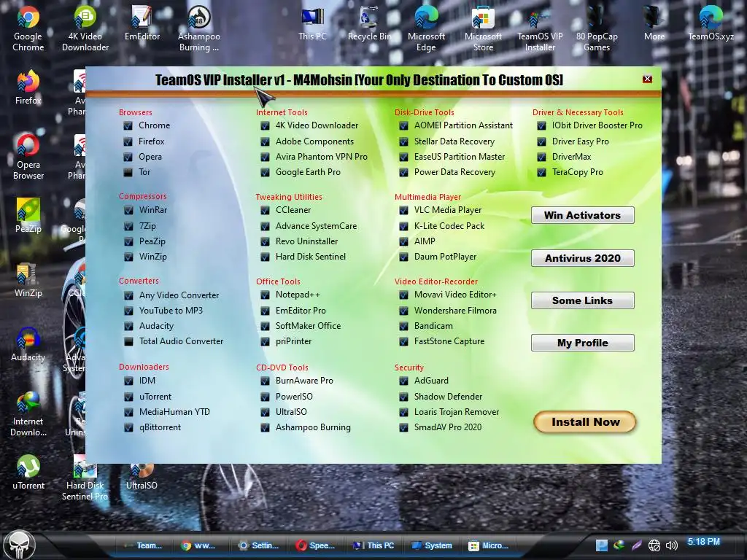Open Internet Download Manager desktop icon
Viewport: 747px width, 560px height.
click(28, 413)
